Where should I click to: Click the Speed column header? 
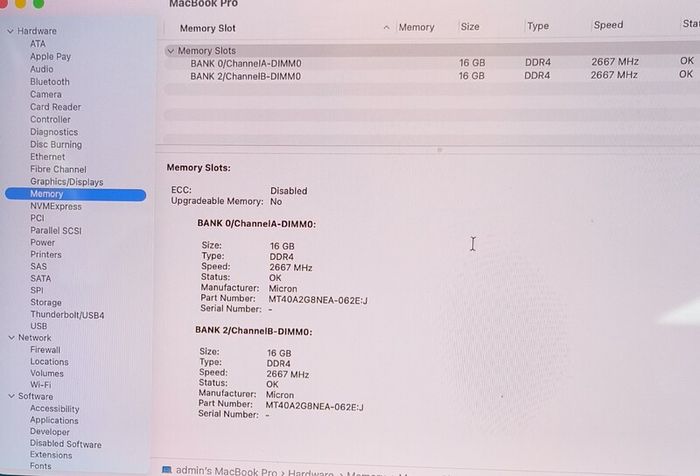point(608,25)
